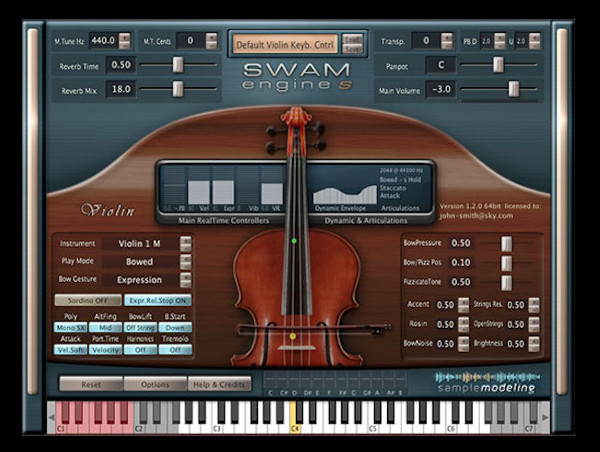Click the Transp. stepper arrows
This screenshot has height=452, width=600.
tap(447, 41)
